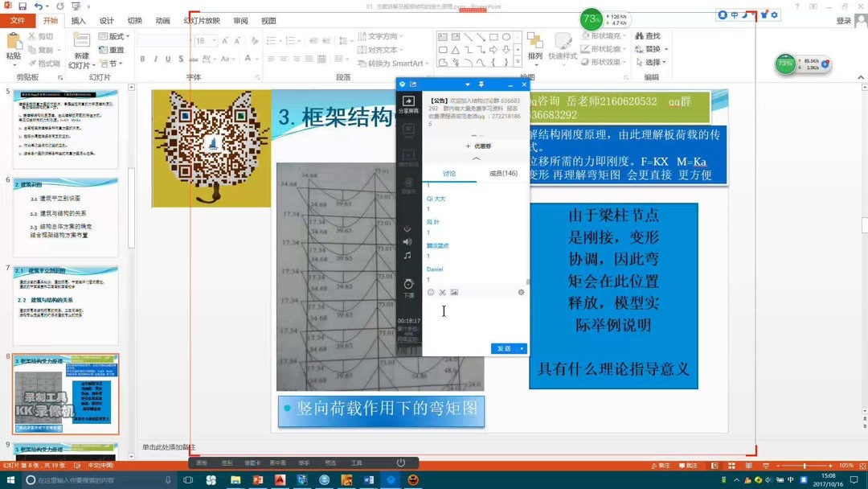Click the image icon in the chat toolbar
The width and height of the screenshot is (868, 489).
tap(452, 291)
